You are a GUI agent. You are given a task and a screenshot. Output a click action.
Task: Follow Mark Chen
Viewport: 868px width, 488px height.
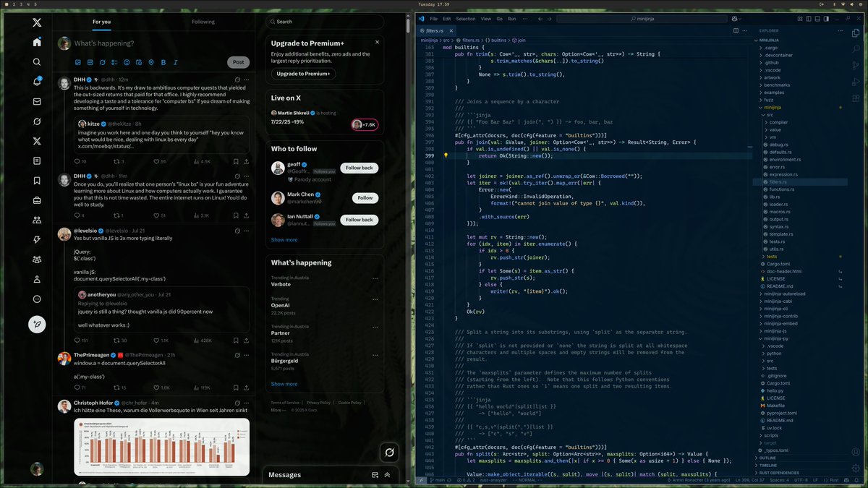click(x=365, y=197)
